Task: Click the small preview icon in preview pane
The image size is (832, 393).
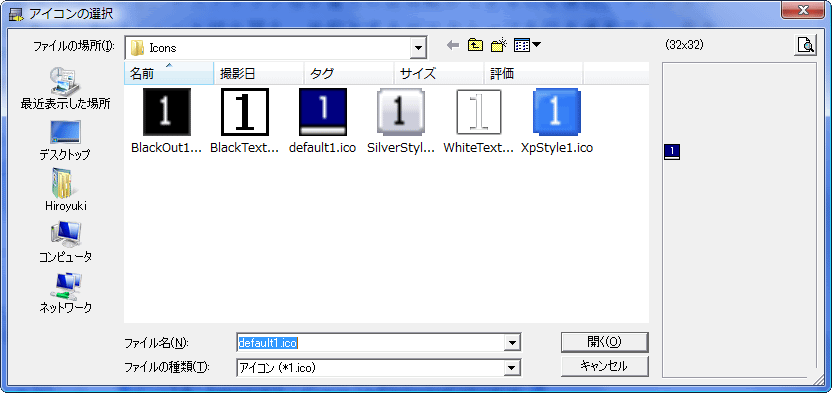Action: 672,152
